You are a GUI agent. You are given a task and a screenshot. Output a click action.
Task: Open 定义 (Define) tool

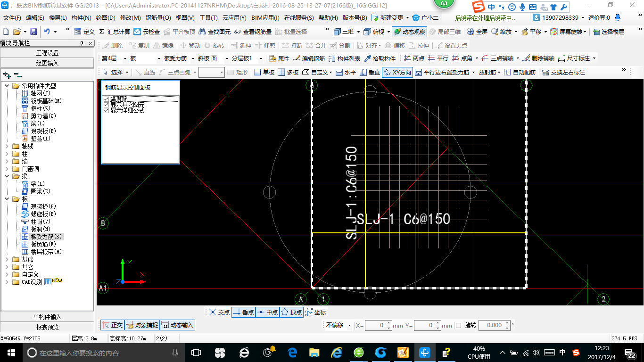pyautogui.click(x=84, y=32)
